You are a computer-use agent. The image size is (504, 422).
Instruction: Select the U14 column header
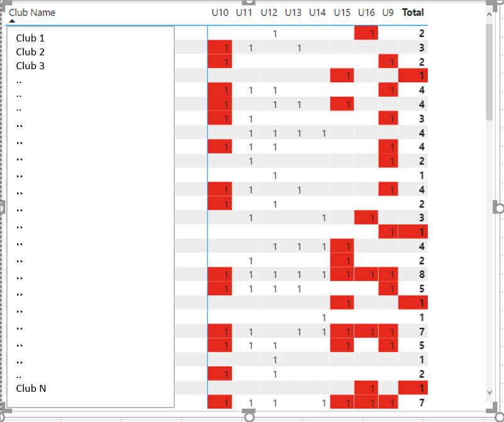tap(317, 13)
